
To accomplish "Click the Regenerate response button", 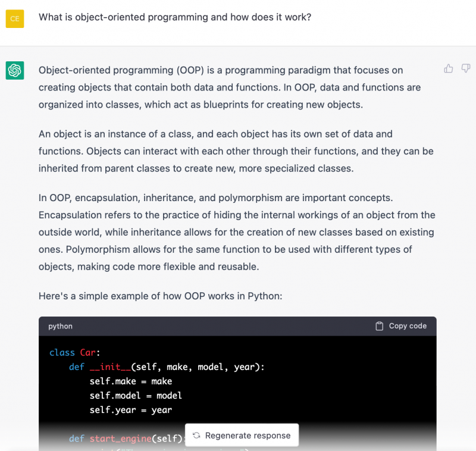I will [x=242, y=435].
